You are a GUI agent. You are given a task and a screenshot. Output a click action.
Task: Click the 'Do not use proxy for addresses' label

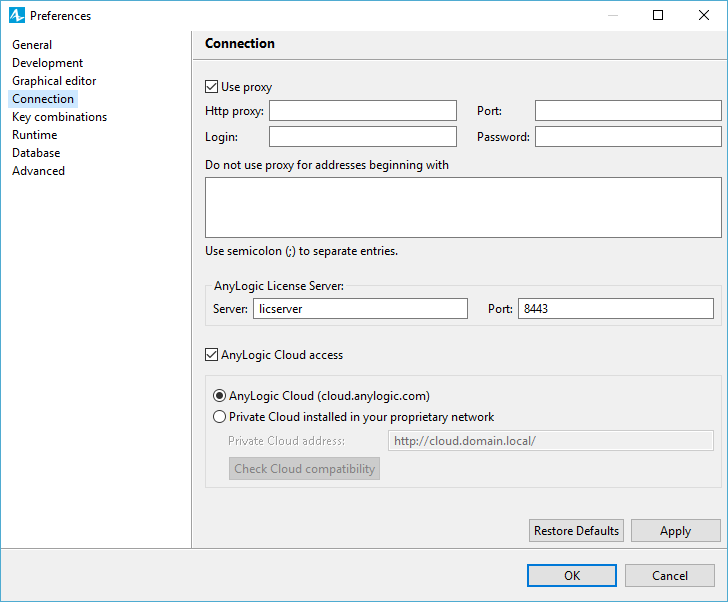[x=327, y=165]
